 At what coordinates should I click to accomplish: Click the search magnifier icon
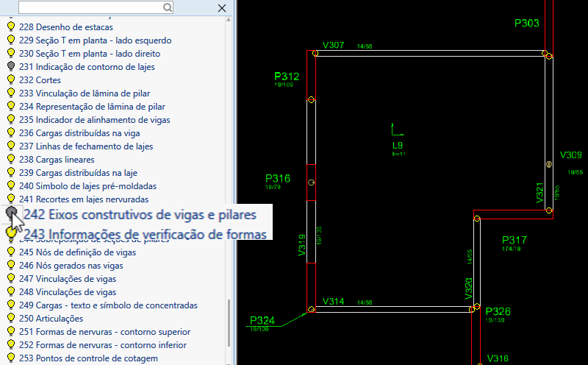coord(168,7)
